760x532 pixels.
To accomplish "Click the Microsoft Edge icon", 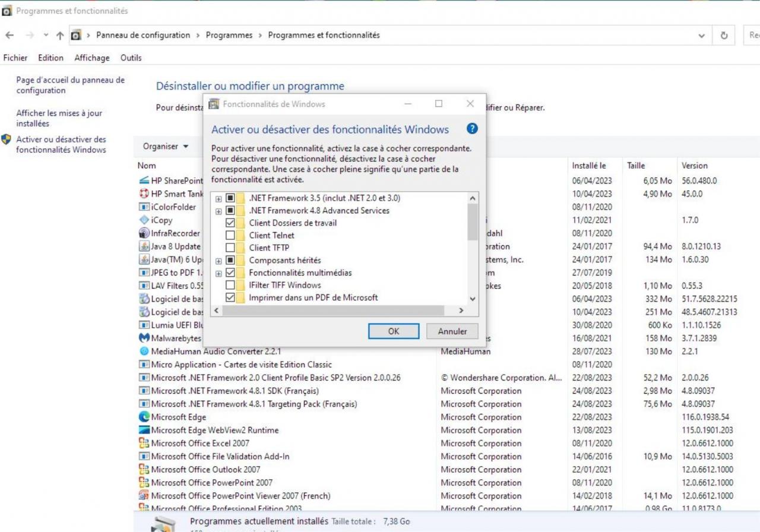I will pos(144,417).
